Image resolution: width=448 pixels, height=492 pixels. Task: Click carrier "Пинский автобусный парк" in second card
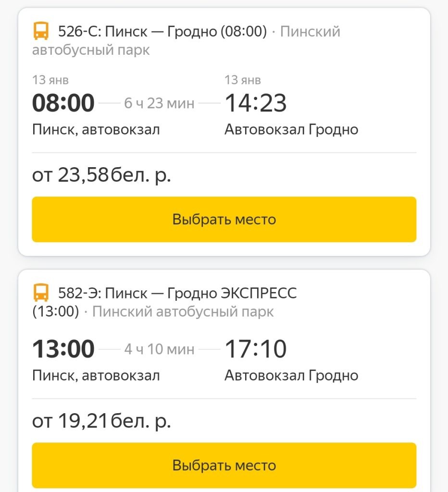[x=183, y=312]
